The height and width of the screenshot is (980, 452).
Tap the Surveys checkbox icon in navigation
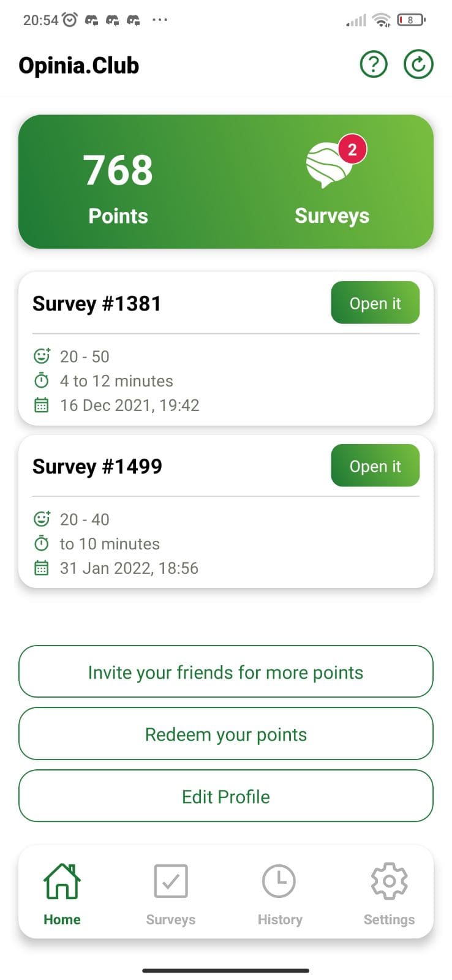[x=171, y=881]
